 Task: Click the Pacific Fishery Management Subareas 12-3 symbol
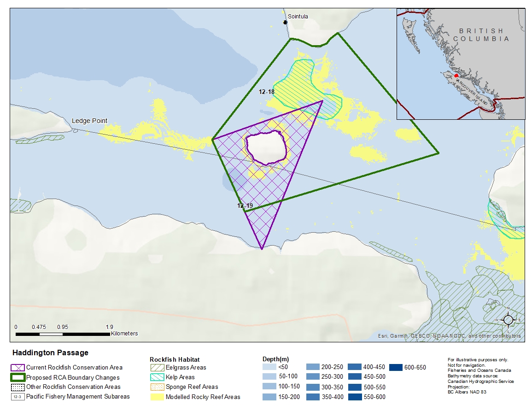(18, 397)
